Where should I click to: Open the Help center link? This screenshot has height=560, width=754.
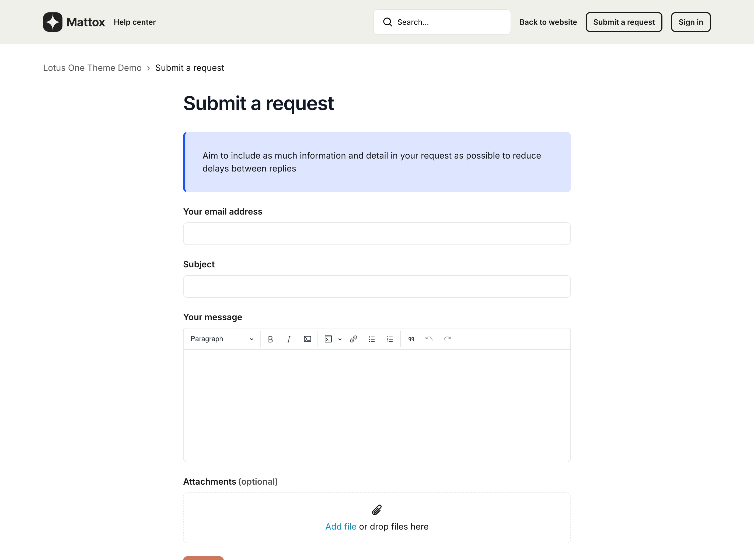135,22
